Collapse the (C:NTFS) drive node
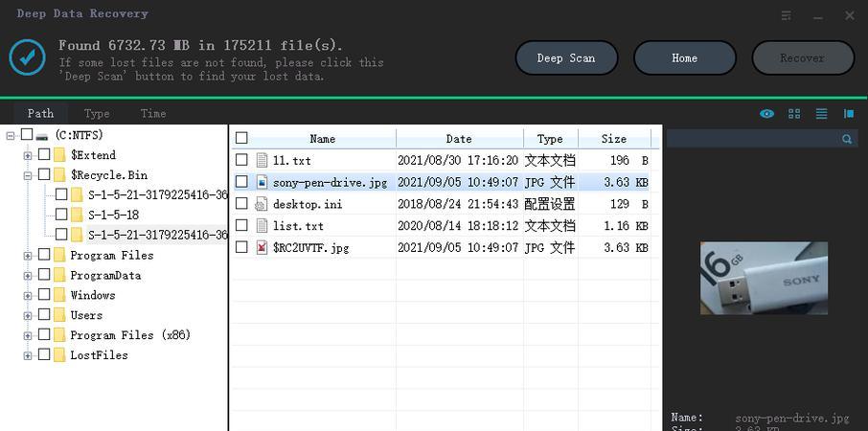The height and width of the screenshot is (431, 868). (11, 136)
